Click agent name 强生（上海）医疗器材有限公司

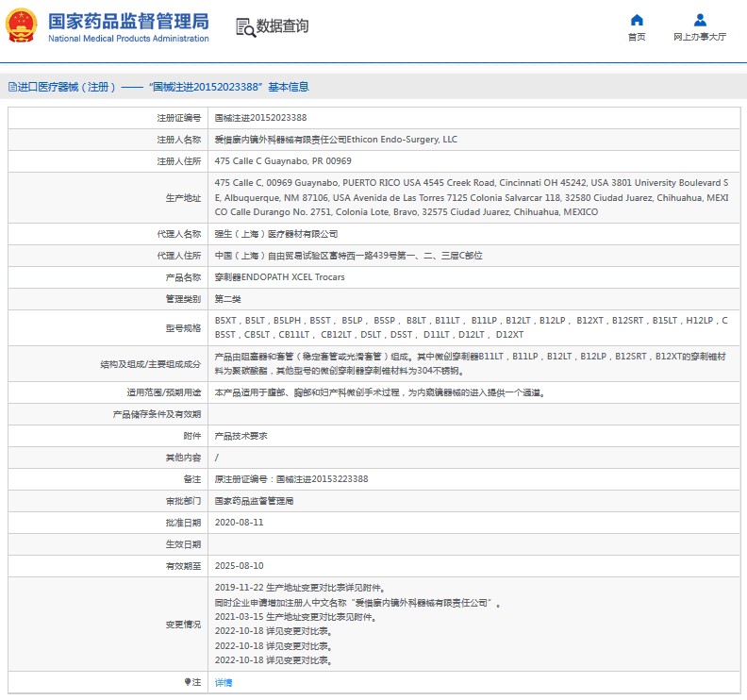point(276,234)
